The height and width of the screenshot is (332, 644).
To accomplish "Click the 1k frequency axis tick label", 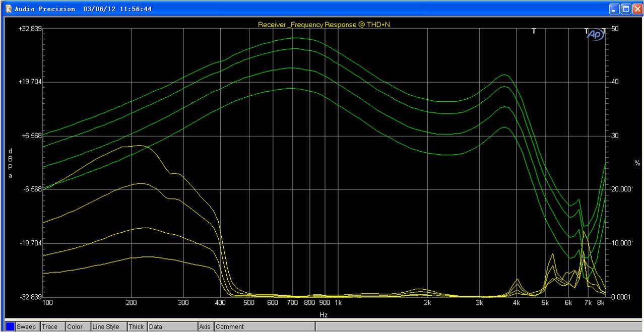I will click(x=338, y=303).
